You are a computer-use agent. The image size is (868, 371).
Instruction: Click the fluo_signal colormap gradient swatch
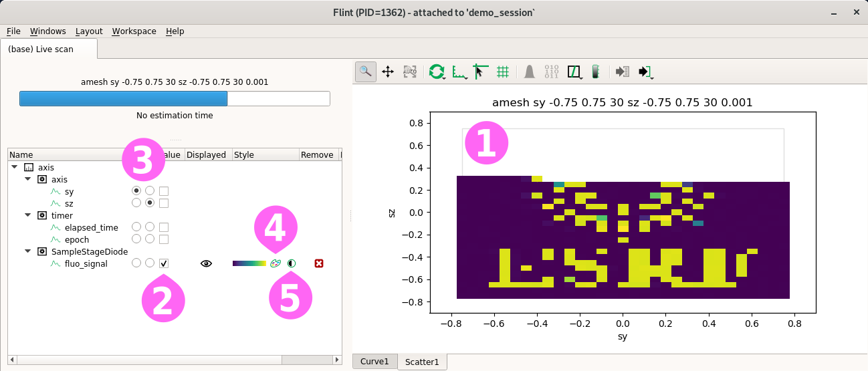(249, 263)
